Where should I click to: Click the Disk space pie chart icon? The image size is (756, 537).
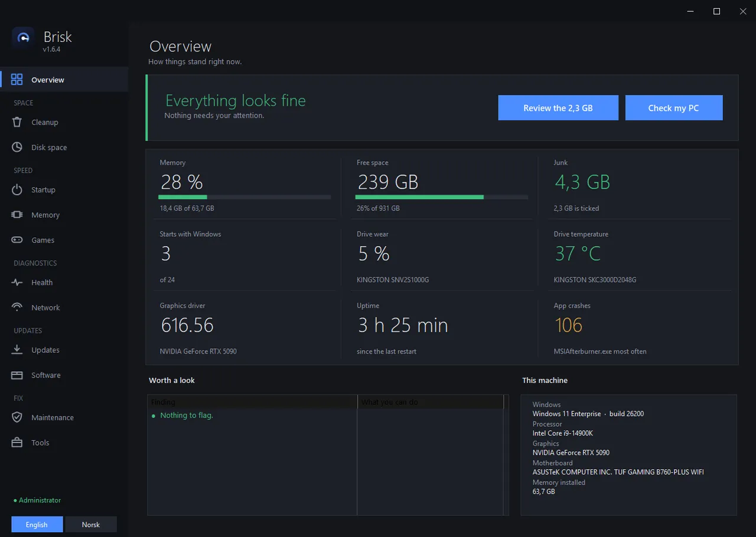(17, 148)
